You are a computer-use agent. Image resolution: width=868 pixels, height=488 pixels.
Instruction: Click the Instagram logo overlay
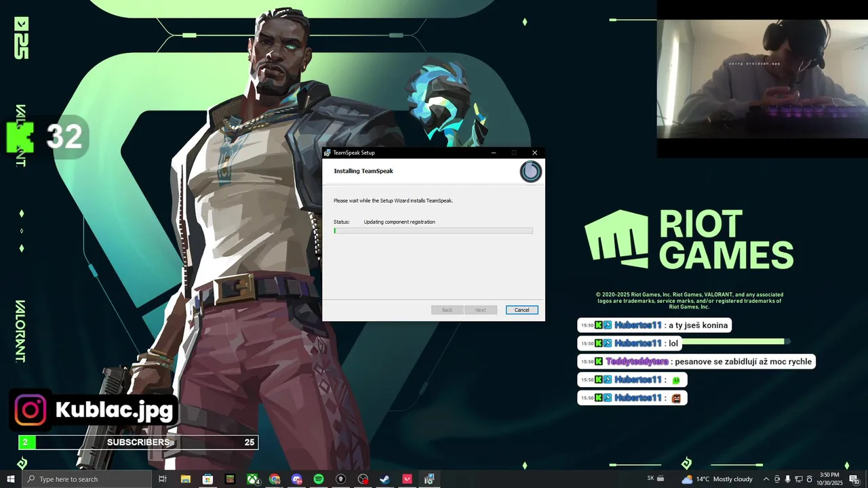point(31,410)
